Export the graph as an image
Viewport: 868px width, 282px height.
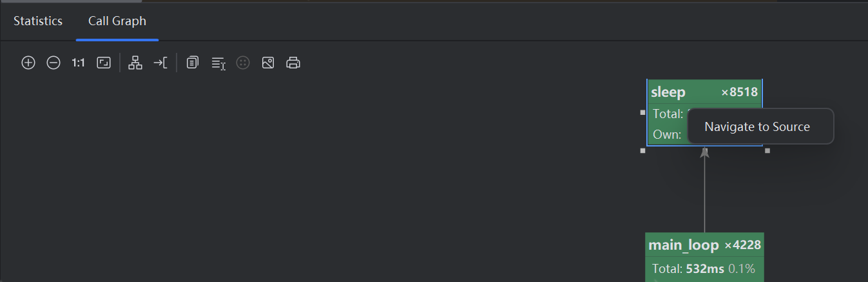pyautogui.click(x=268, y=63)
